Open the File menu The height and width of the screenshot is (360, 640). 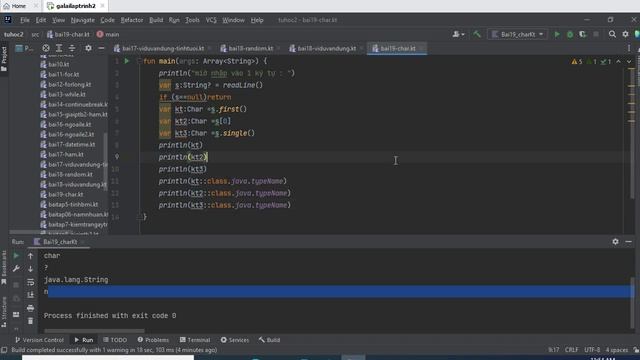[x=25, y=20]
